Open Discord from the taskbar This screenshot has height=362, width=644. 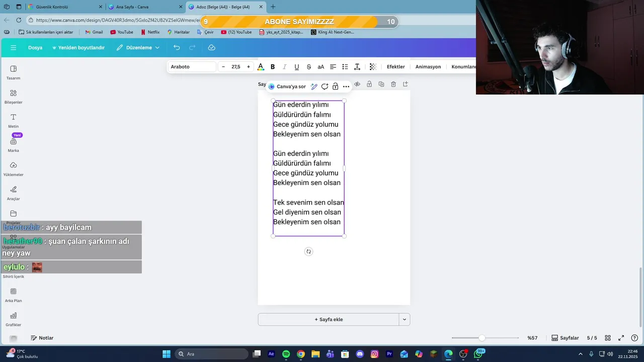coord(360,354)
